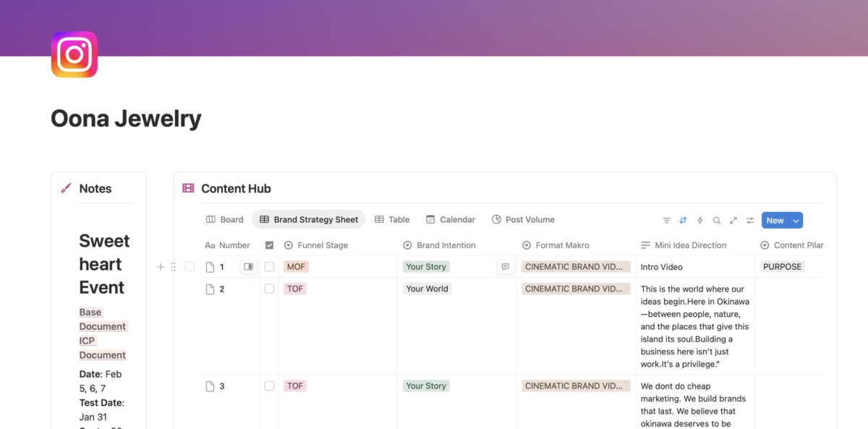Screen dimensions: 868x429
Task: Check the checkbox for row 1
Action: (x=269, y=267)
